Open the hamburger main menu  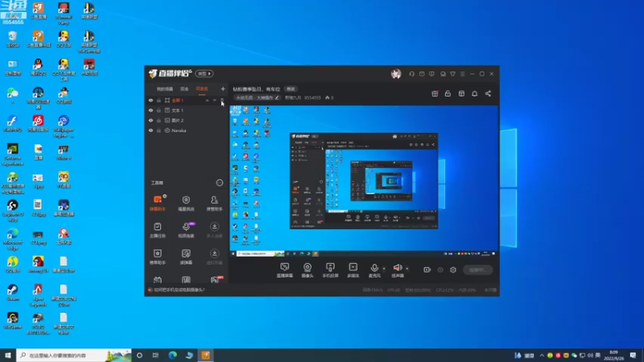(462, 74)
